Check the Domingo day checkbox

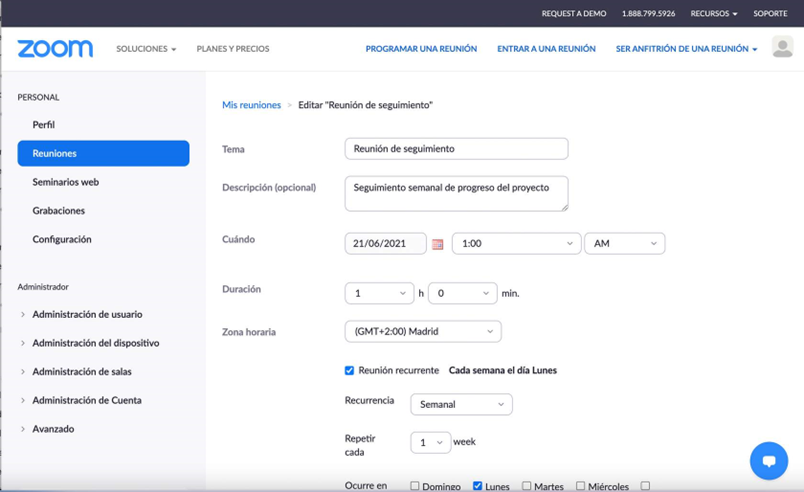point(415,486)
